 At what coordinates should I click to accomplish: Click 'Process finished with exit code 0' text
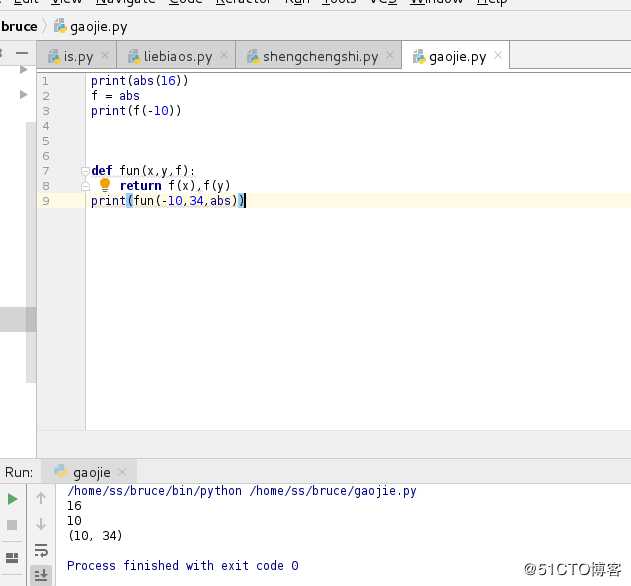click(183, 565)
